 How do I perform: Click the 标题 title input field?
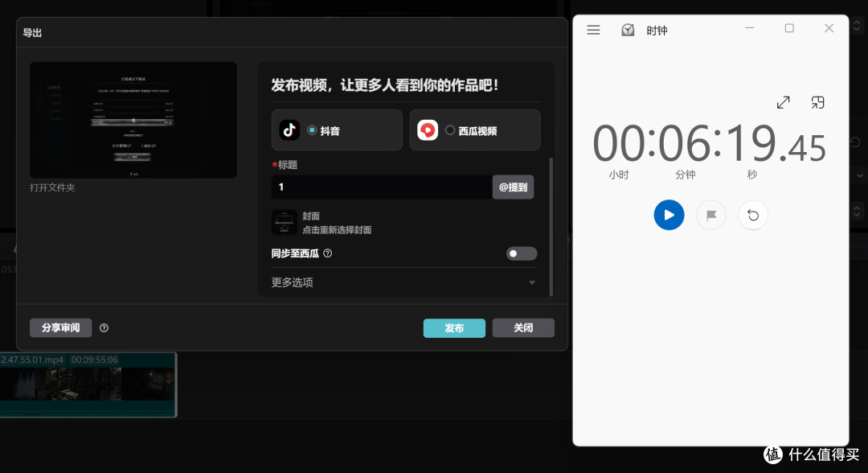[381, 187]
